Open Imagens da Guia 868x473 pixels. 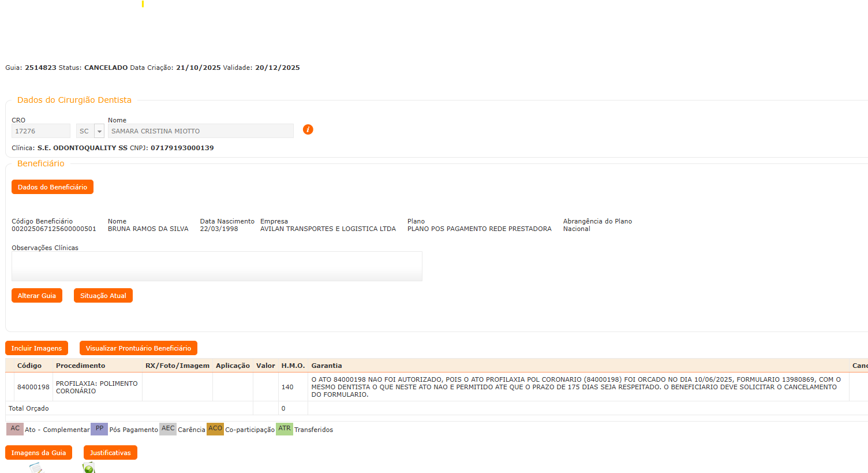pyautogui.click(x=38, y=453)
